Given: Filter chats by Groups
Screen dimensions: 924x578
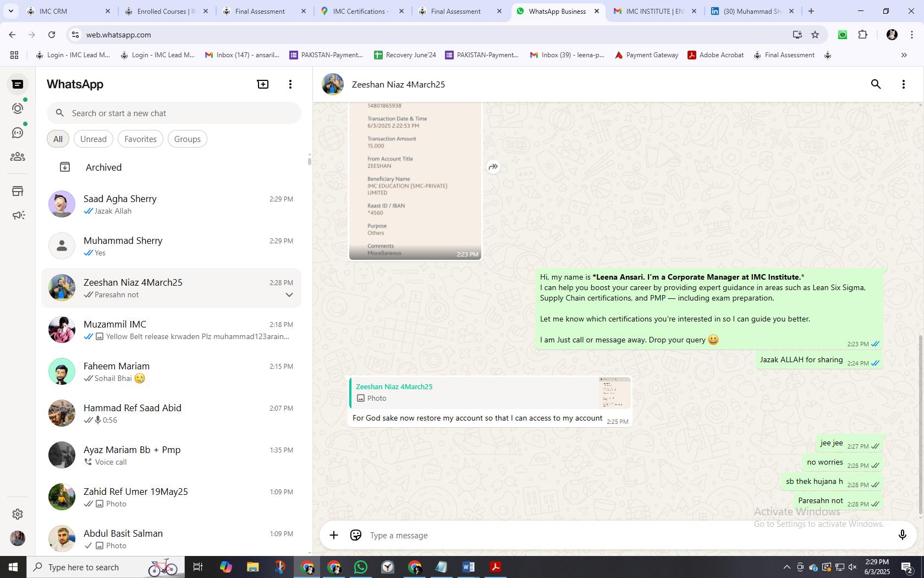Looking at the screenshot, I should tap(188, 139).
